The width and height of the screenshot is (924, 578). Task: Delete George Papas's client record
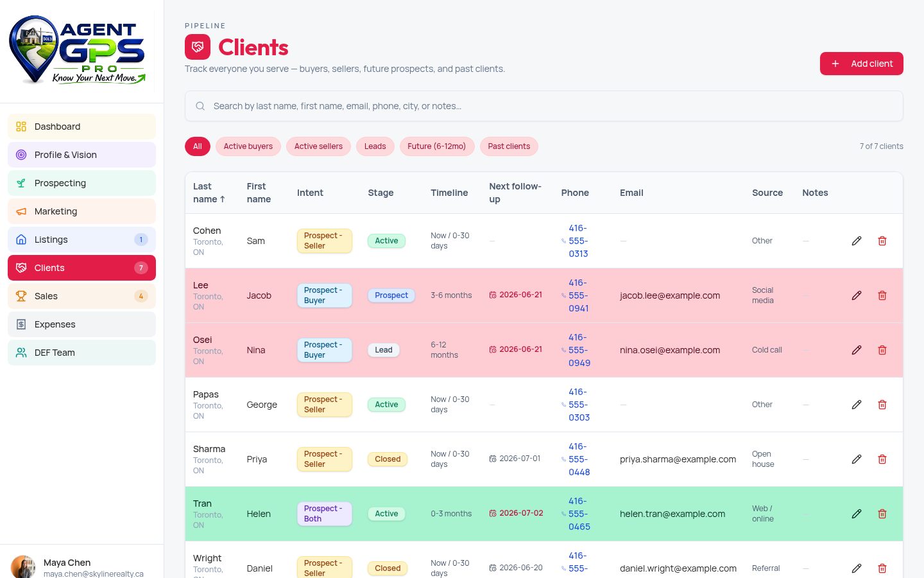click(882, 405)
